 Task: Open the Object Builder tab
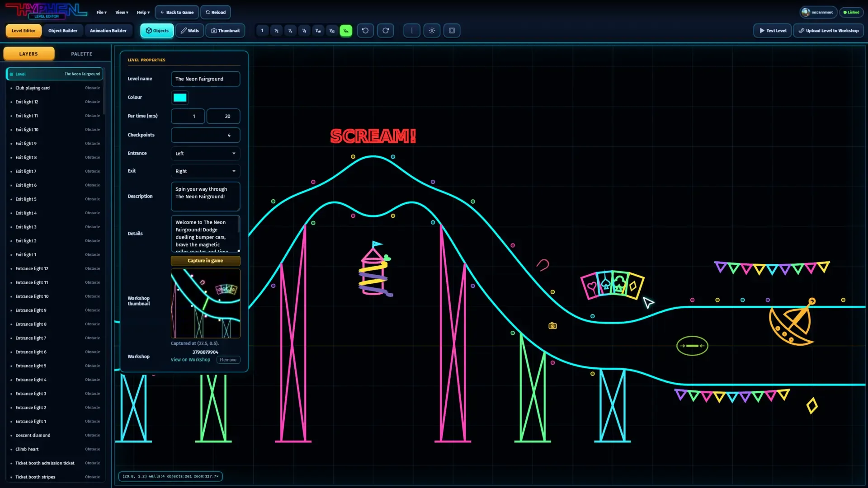pyautogui.click(x=63, y=31)
